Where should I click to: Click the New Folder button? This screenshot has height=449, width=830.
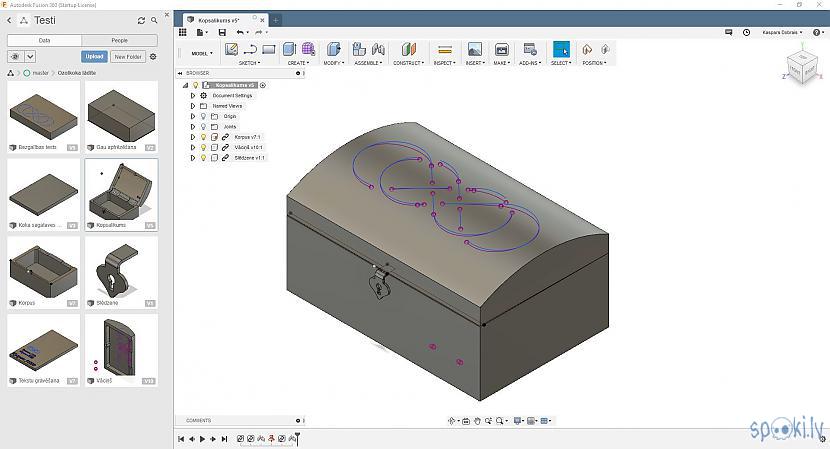coord(128,56)
